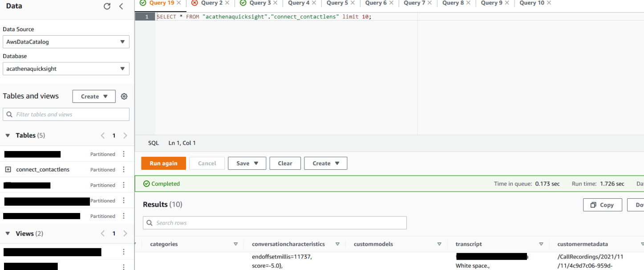
Task: Click the next-page chevron in Tables list
Action: (x=125, y=135)
